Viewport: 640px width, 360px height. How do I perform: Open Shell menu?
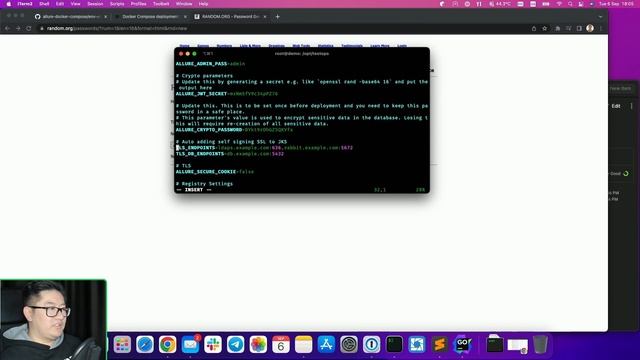click(x=44, y=4)
